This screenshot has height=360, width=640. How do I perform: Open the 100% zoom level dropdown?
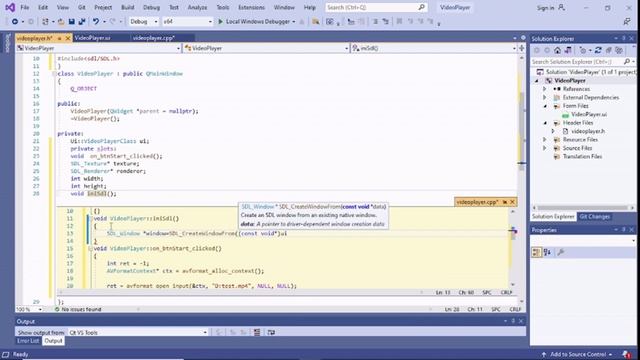pyautogui.click(x=29, y=309)
